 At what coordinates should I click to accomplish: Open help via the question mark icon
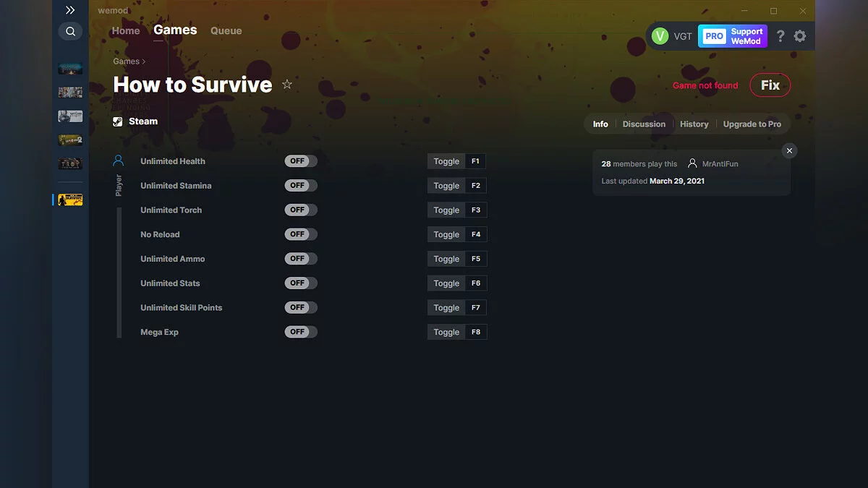(x=780, y=36)
